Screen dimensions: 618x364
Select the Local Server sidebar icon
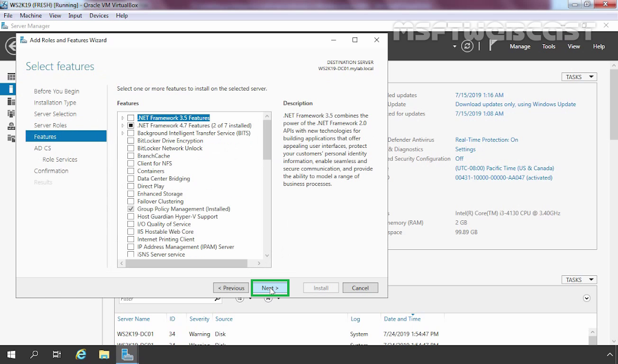[11, 89]
